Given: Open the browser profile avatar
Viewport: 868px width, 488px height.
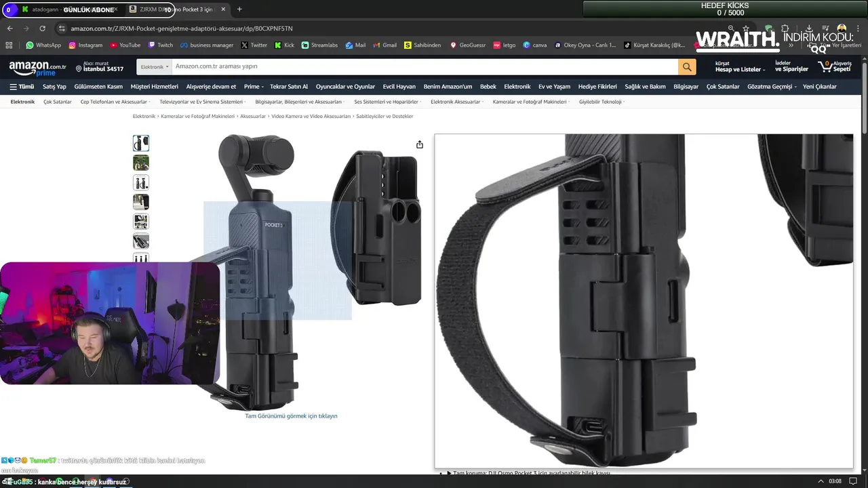Looking at the screenshot, I should 842,28.
